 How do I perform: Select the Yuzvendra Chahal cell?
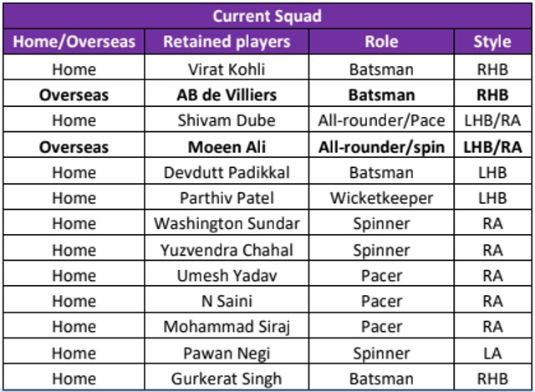point(227,248)
